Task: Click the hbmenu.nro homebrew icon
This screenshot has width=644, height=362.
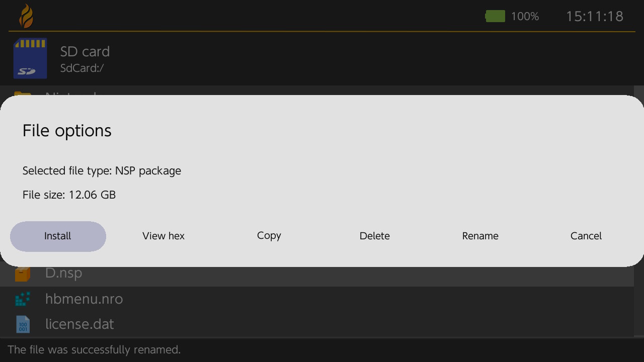Action: click(23, 299)
